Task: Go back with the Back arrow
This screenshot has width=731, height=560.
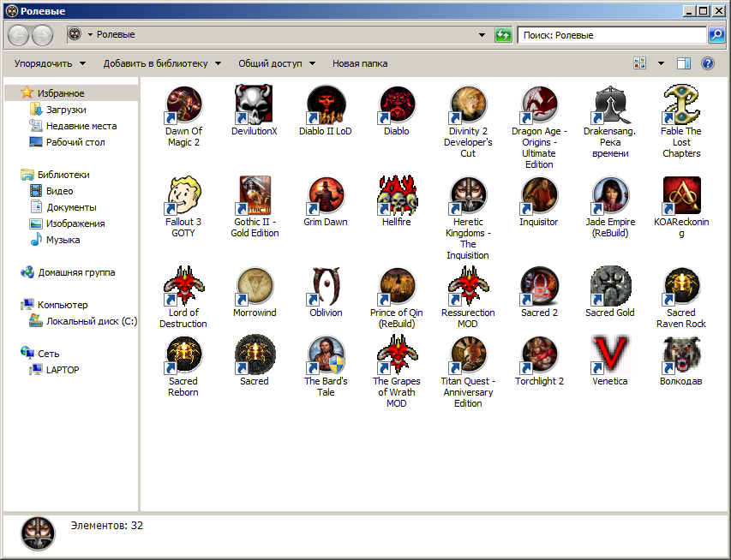Action: click(19, 35)
